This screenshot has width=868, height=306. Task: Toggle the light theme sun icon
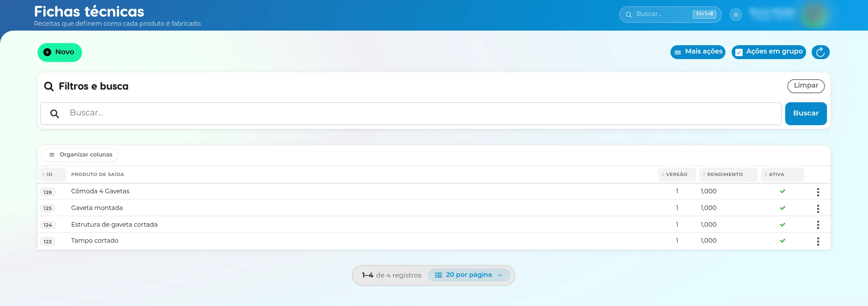[x=736, y=15]
